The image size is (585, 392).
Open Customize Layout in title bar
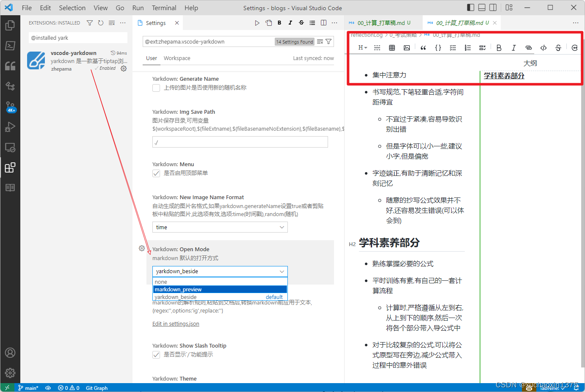click(x=509, y=7)
